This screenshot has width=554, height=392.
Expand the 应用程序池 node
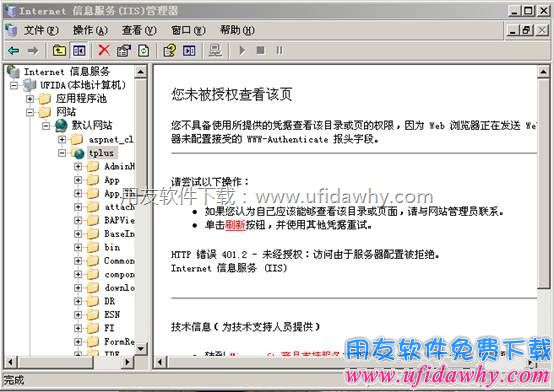pos(30,99)
